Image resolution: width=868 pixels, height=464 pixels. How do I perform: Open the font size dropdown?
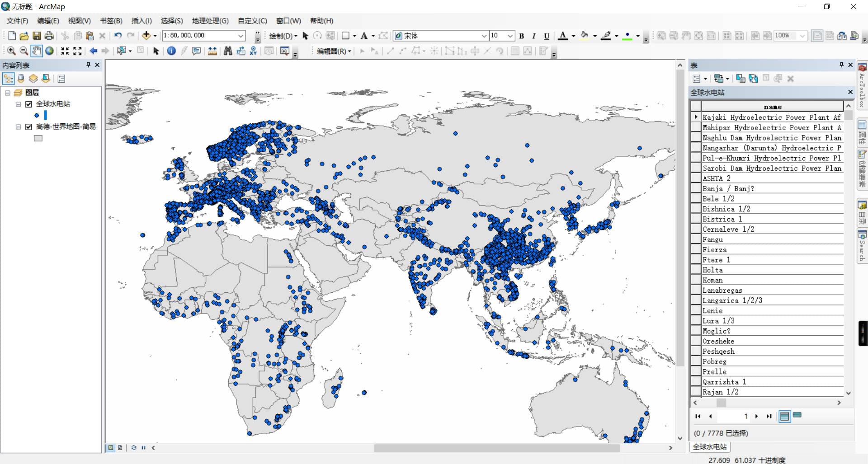tap(510, 36)
